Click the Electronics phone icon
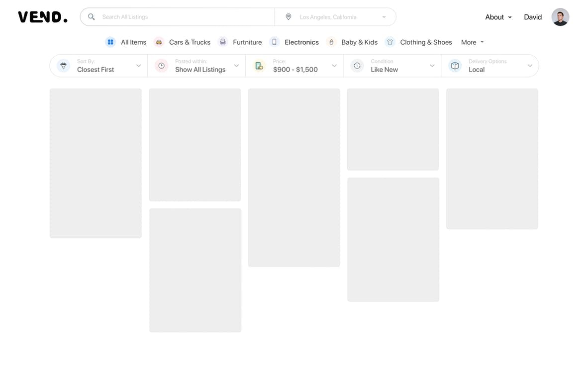 (275, 42)
